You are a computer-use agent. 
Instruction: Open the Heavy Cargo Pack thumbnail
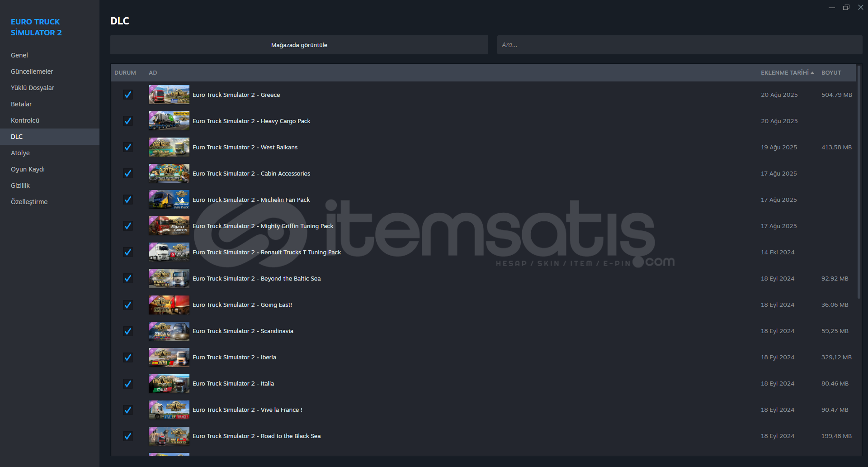169,121
